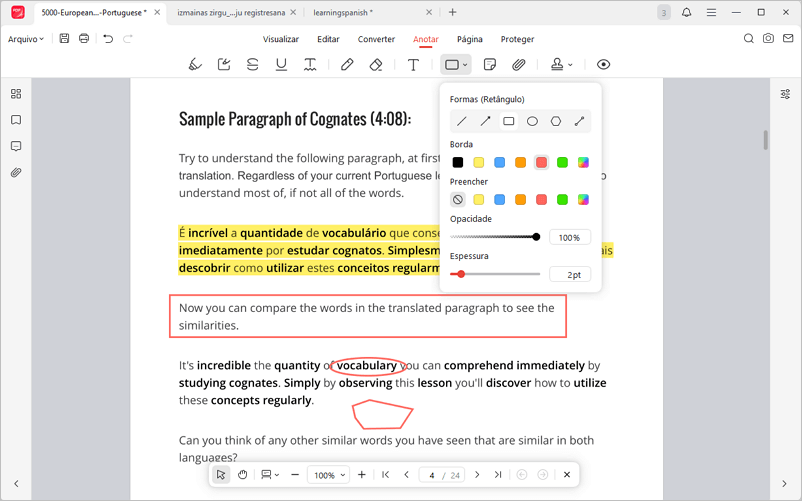Click the page number field
Screen dimensions: 802x501
click(432, 475)
